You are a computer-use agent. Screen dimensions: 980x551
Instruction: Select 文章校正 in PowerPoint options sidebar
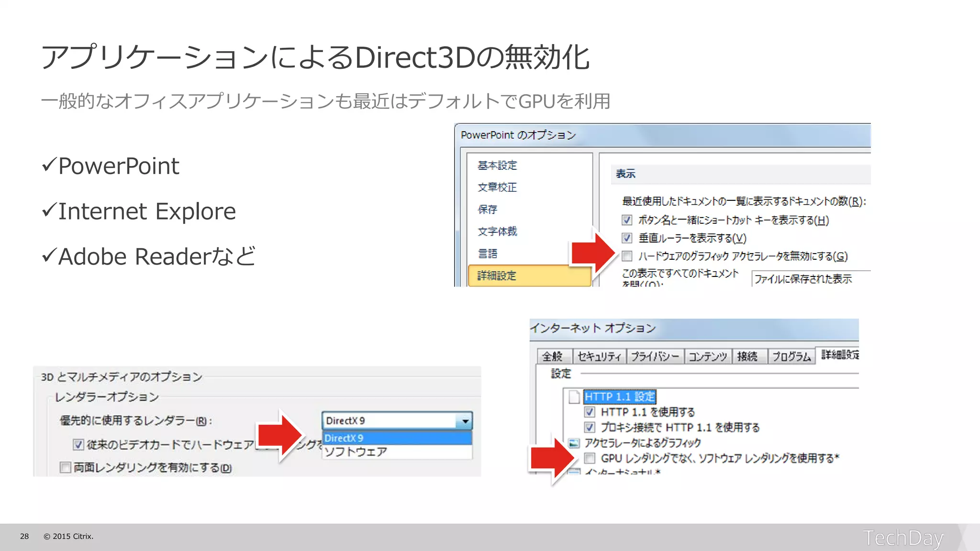click(497, 187)
